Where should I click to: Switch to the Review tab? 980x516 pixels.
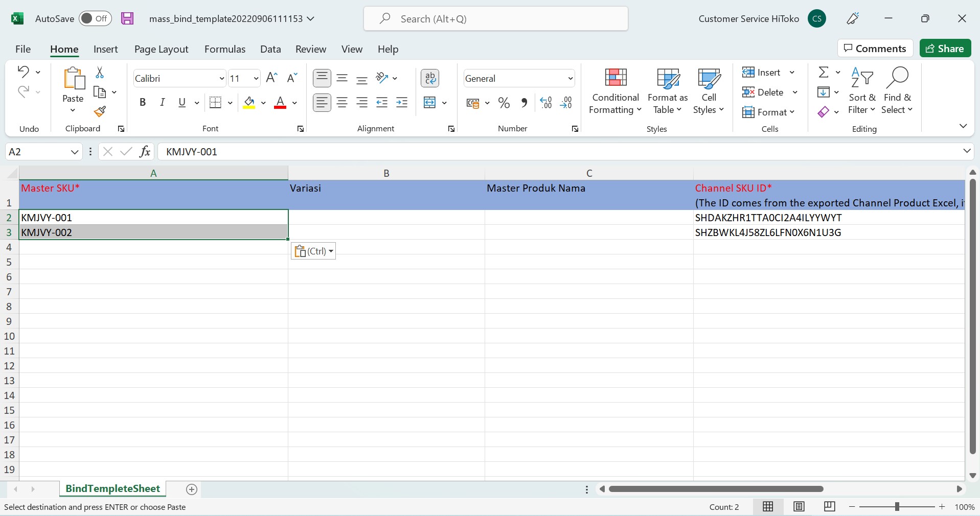[x=310, y=49]
